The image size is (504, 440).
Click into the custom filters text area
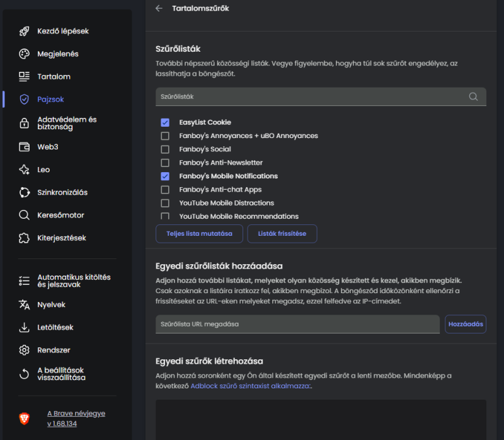pos(321,420)
